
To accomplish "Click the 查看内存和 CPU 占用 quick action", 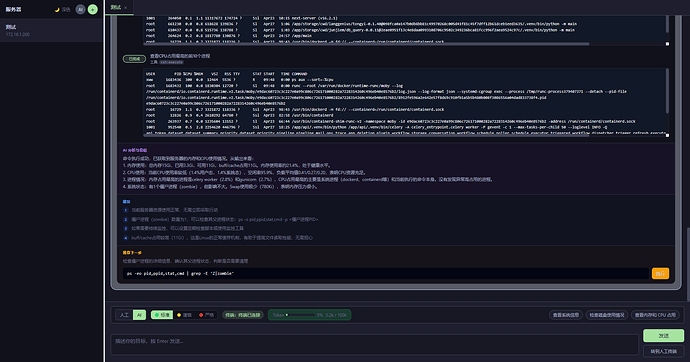I will click(x=655, y=315).
